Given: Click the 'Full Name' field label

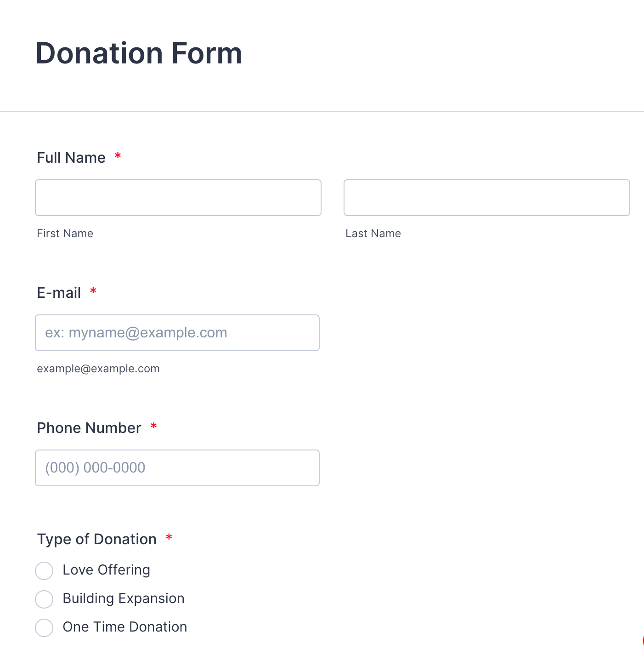Looking at the screenshot, I should [x=71, y=158].
